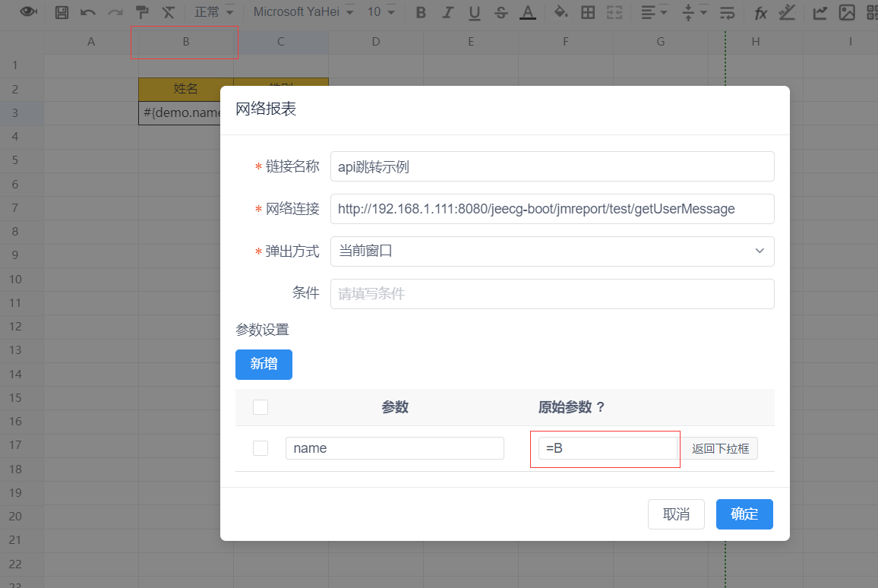Select column C header
This screenshot has height=588, width=878.
click(280, 42)
